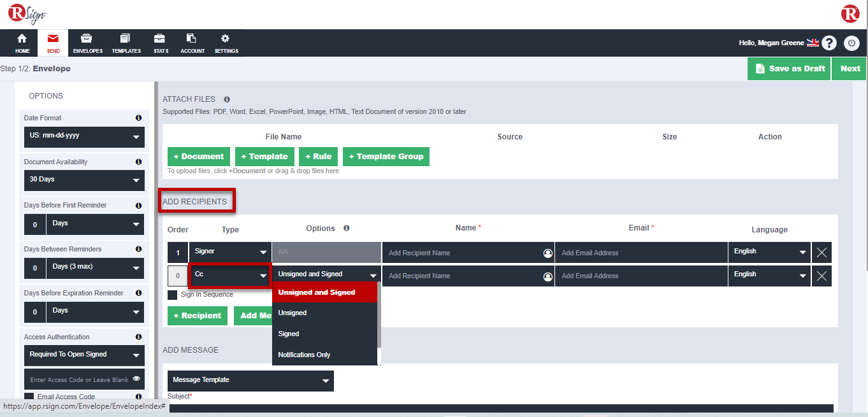Image resolution: width=868 pixels, height=417 pixels.
Task: Click the help question mark icon
Action: pyautogui.click(x=828, y=43)
